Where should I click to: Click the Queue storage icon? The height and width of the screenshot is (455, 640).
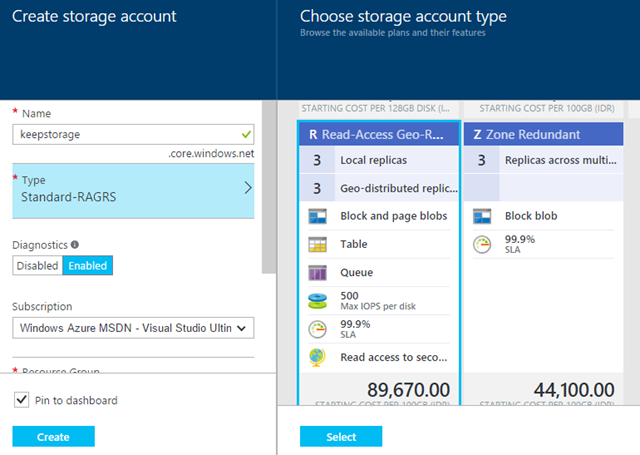[x=317, y=272]
